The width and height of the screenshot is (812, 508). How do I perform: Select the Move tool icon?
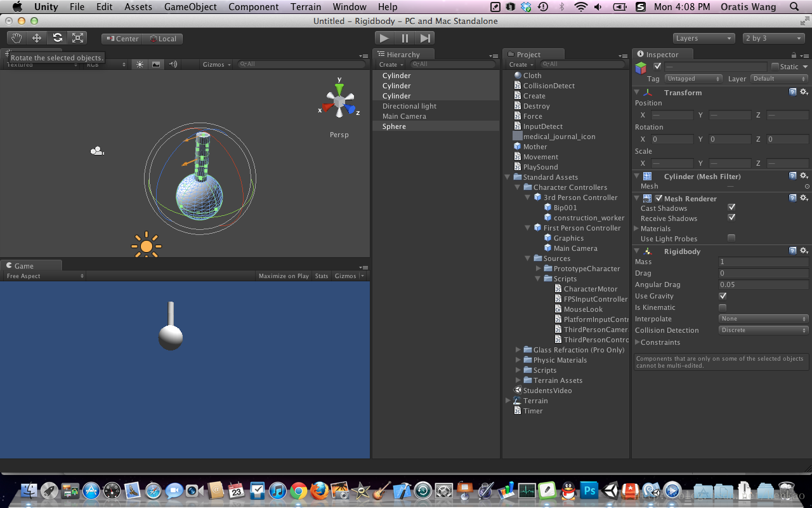37,38
